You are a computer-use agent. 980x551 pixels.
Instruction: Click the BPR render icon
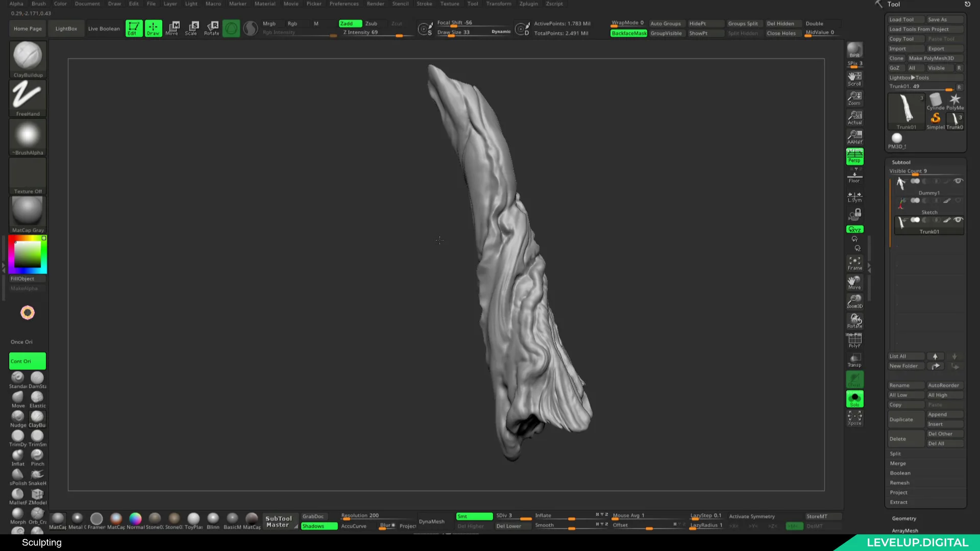pyautogui.click(x=854, y=51)
